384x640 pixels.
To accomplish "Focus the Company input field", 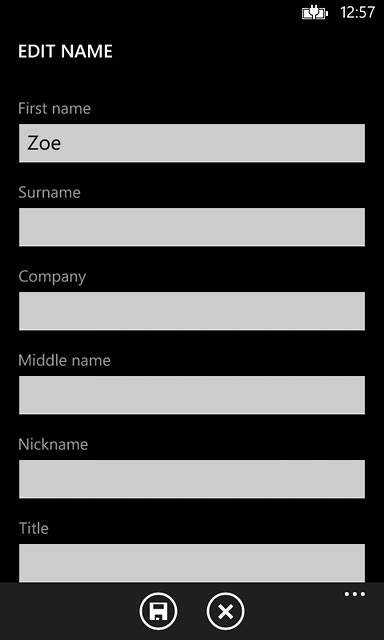I will pyautogui.click(x=192, y=311).
